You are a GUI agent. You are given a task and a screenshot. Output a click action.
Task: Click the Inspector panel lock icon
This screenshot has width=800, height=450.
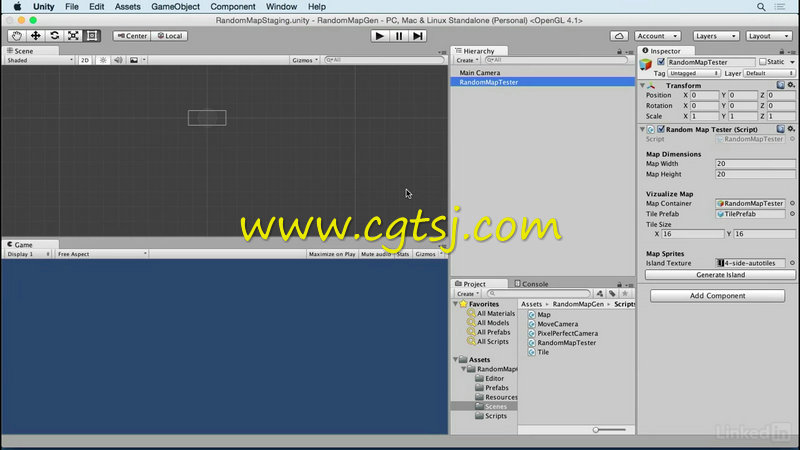(x=782, y=52)
